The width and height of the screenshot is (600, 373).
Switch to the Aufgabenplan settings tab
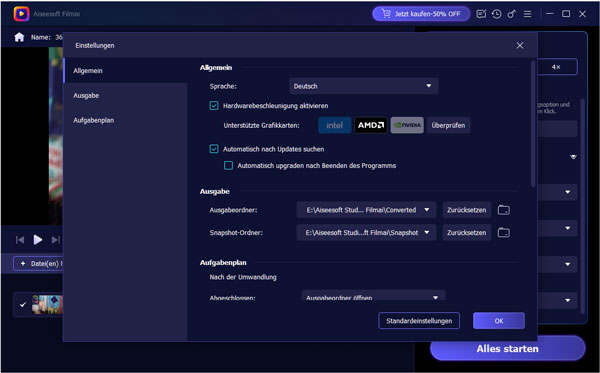pos(126,121)
